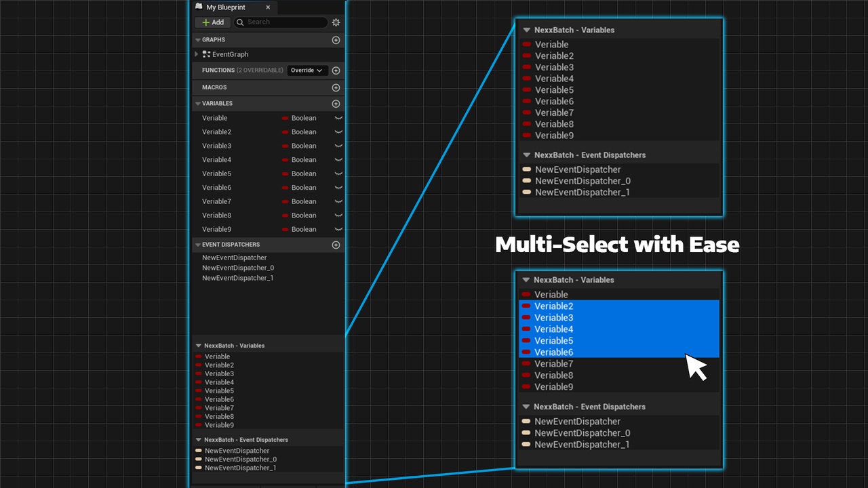Add a new function with FUNCTIONS plus icon
Image resolution: width=868 pixels, height=488 pixels.
pyautogui.click(x=336, y=70)
